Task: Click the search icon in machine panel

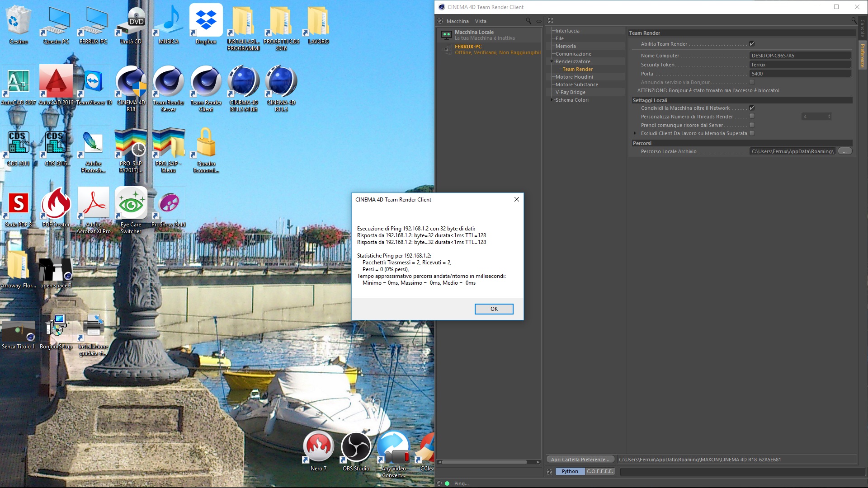Action: click(x=528, y=21)
